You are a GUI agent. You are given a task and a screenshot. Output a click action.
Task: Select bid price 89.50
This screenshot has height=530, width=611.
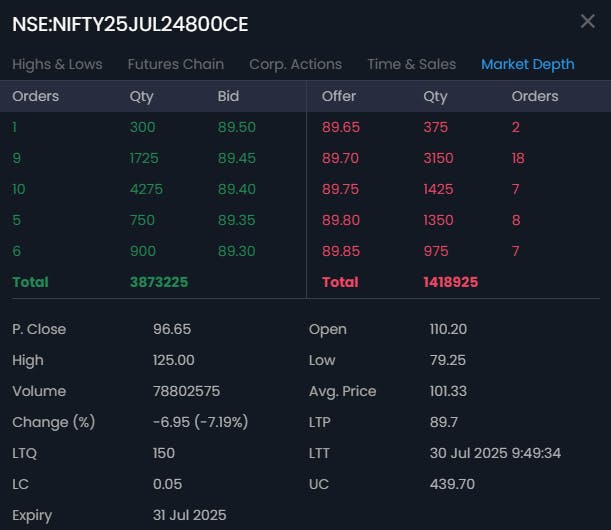click(x=237, y=127)
